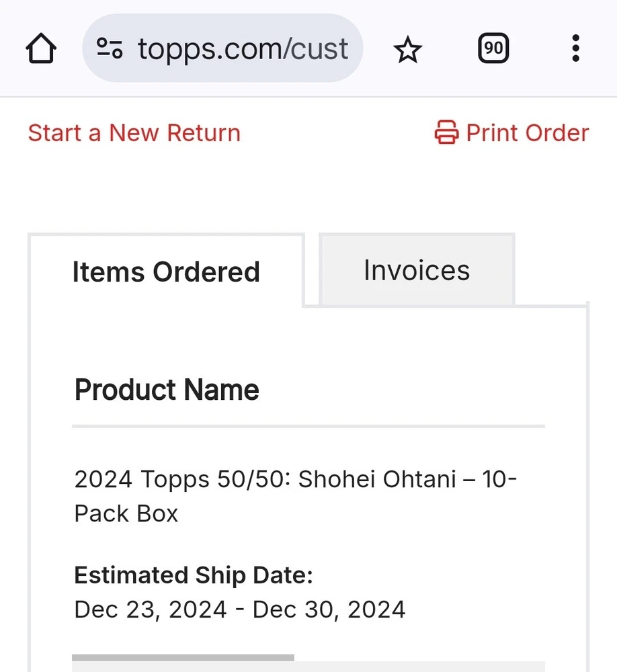
Task: Select the Items Ordered tab
Action: [x=165, y=271]
